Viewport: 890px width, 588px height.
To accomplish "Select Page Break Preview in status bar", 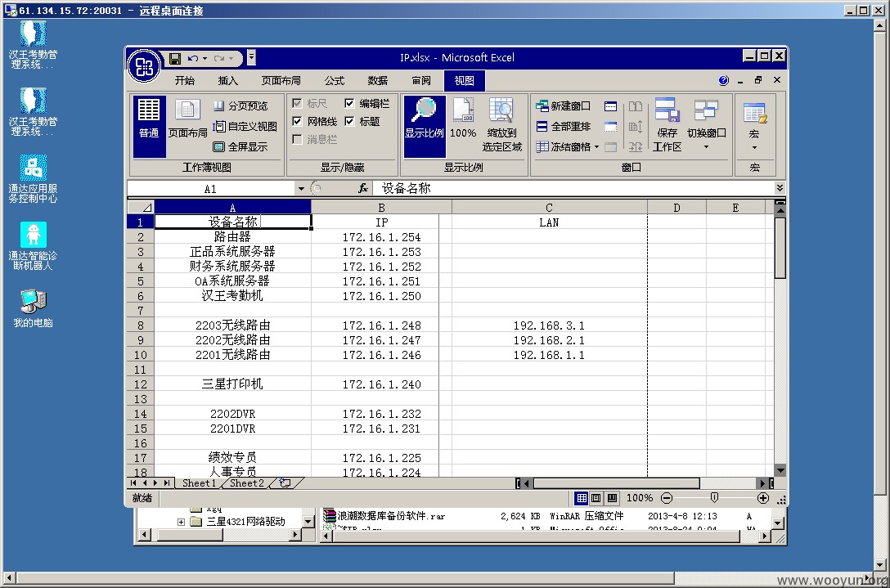I will tap(611, 498).
